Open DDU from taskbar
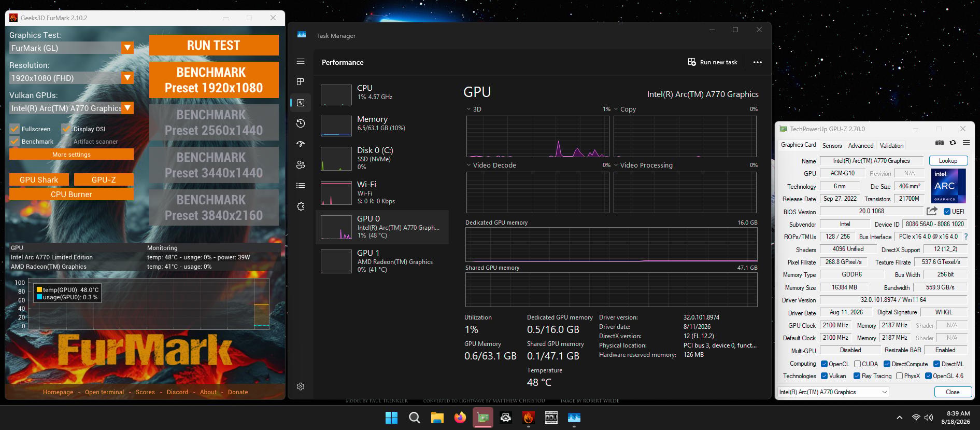This screenshot has height=430, width=980. click(x=551, y=418)
